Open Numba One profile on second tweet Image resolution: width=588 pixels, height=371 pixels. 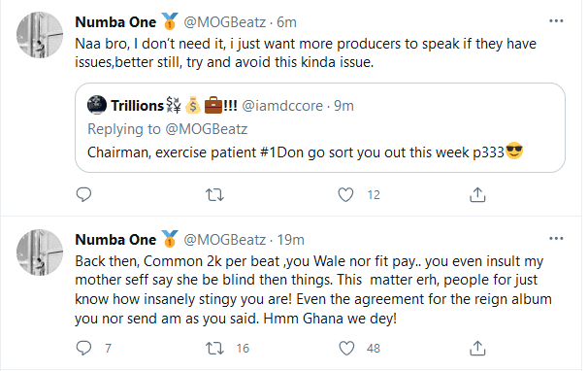[115, 240]
